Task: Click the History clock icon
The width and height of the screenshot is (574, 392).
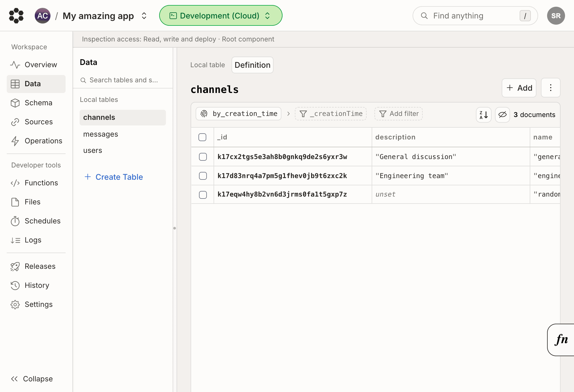Action: point(15,285)
